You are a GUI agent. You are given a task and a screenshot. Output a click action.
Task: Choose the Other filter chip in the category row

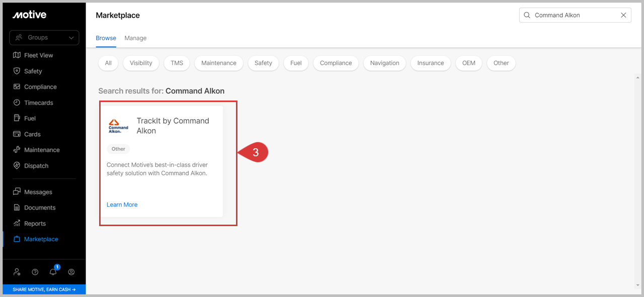(x=501, y=63)
